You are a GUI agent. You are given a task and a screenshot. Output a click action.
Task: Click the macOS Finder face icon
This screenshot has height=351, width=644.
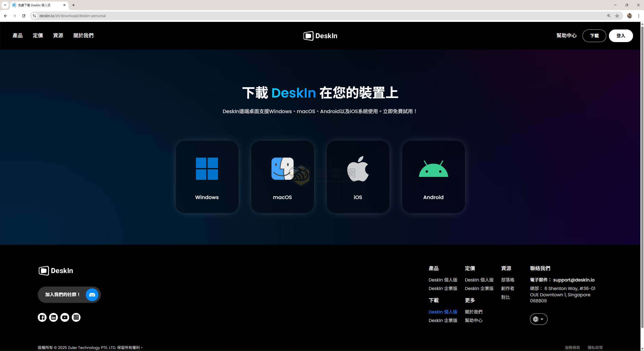tap(282, 169)
